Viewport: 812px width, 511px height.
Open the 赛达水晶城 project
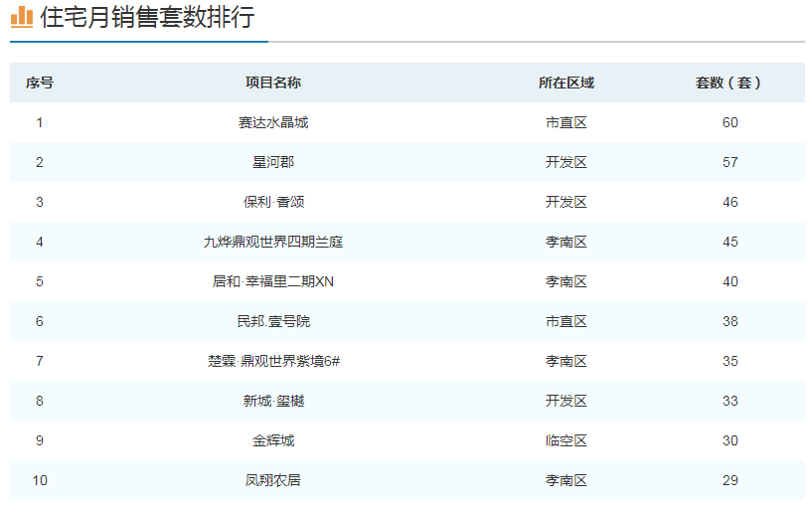(x=273, y=122)
